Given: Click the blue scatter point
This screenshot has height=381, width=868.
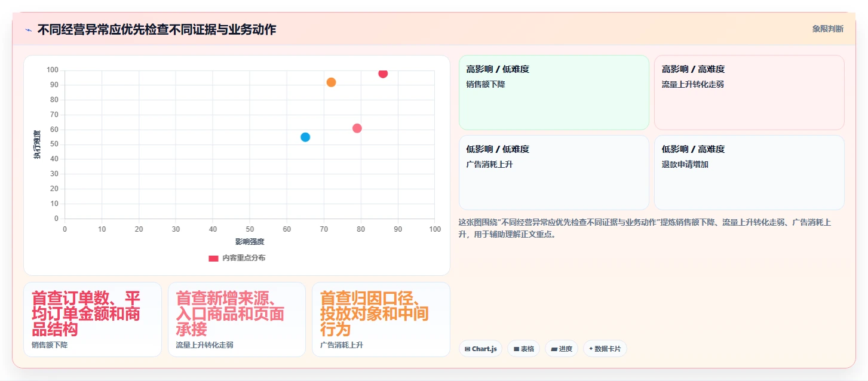Looking at the screenshot, I should tap(305, 137).
